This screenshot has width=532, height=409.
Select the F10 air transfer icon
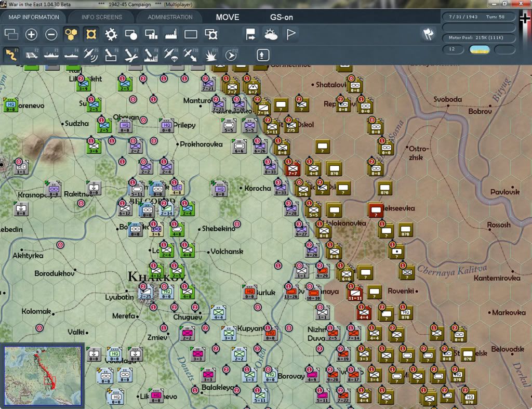pyautogui.click(x=191, y=55)
